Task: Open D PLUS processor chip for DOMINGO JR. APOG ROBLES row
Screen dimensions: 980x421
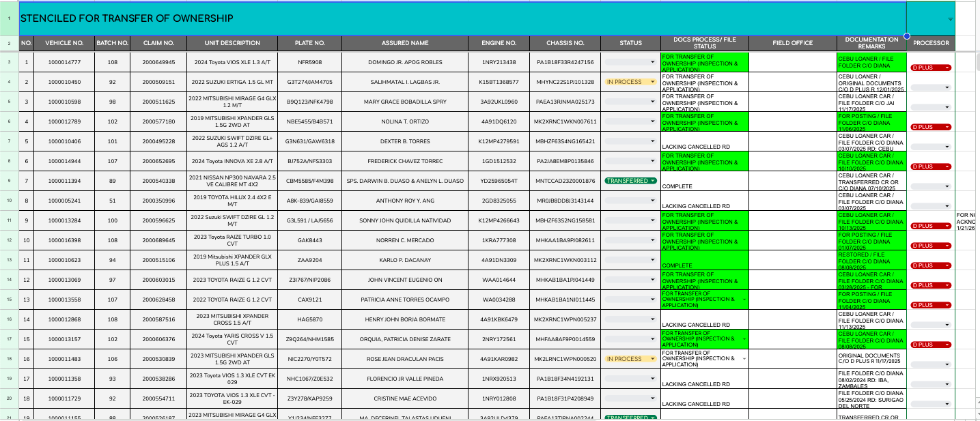Action: pos(931,68)
